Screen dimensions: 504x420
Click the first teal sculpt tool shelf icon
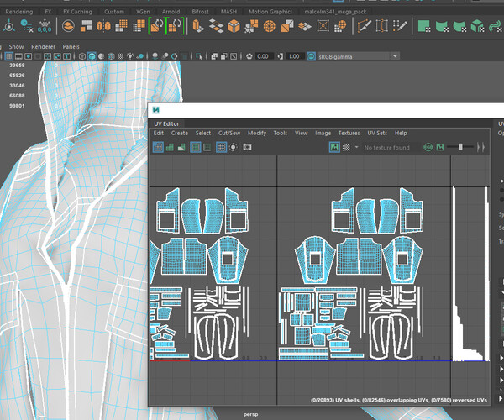pyautogui.click(x=424, y=27)
